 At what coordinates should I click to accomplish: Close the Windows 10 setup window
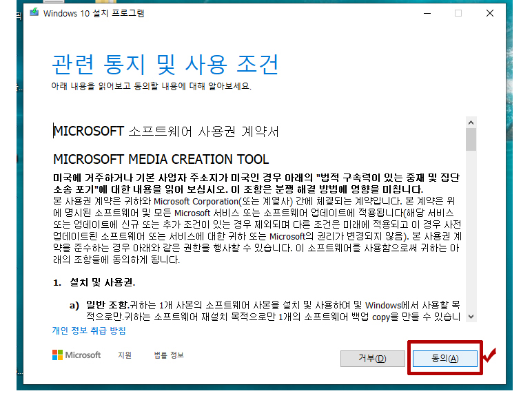pyautogui.click(x=489, y=13)
